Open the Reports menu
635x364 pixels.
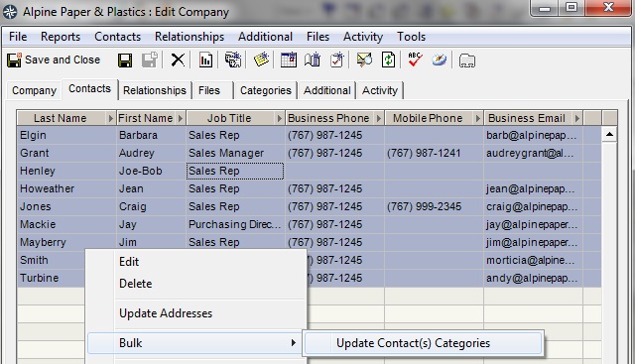coord(61,37)
